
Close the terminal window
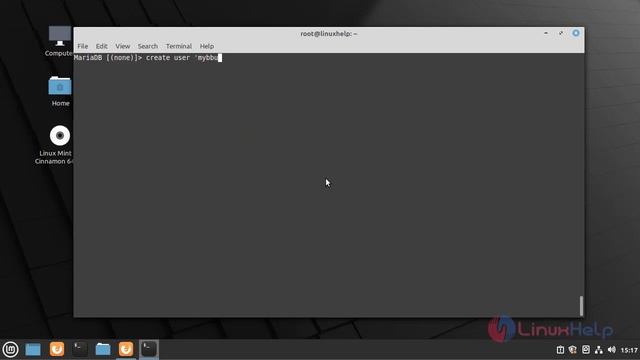576,33
